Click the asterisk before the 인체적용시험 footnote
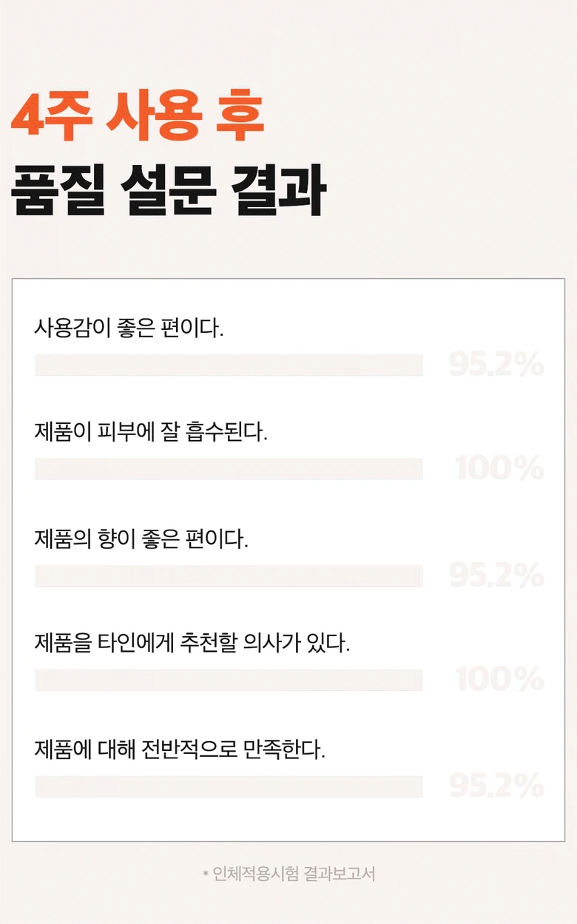This screenshot has width=577, height=924. 205,874
